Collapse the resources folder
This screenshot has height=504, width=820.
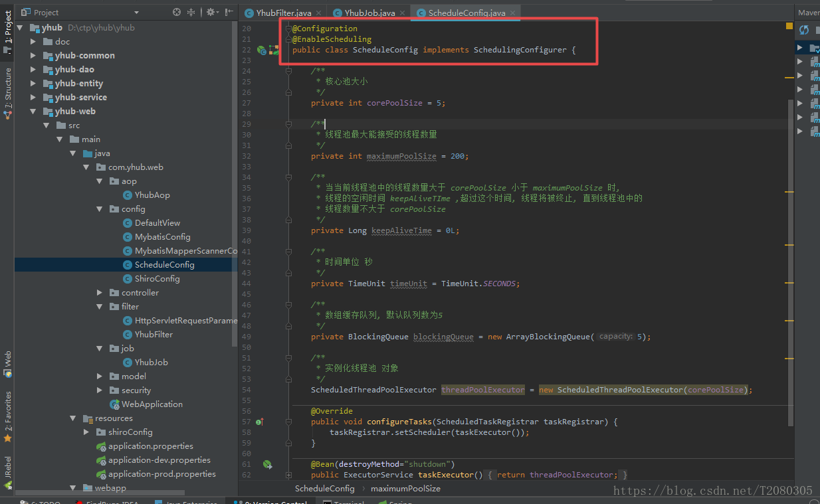coord(73,418)
